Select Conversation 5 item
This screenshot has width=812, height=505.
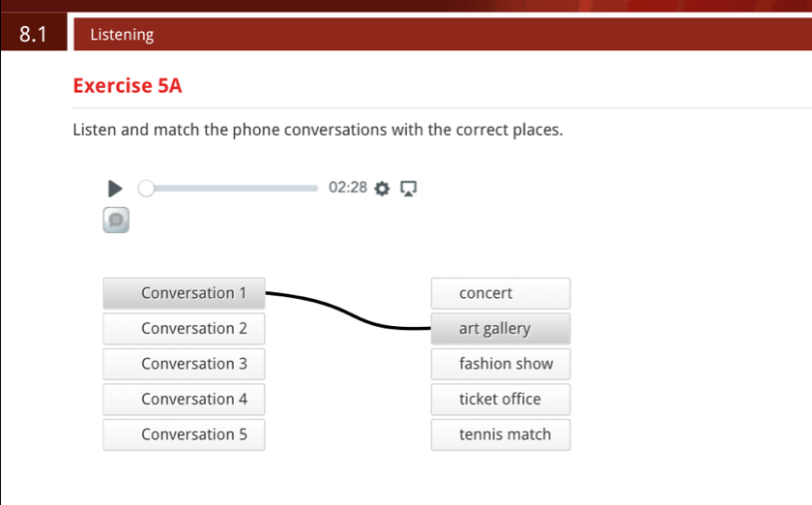tap(184, 434)
